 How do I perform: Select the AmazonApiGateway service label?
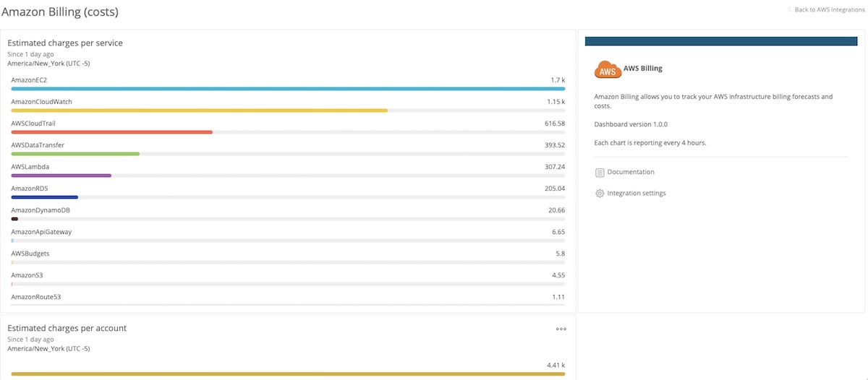point(41,232)
